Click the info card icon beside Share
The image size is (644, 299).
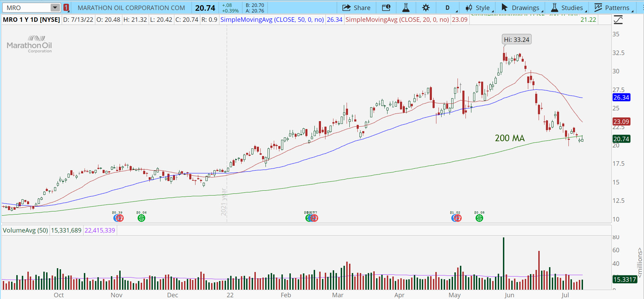coord(386,8)
